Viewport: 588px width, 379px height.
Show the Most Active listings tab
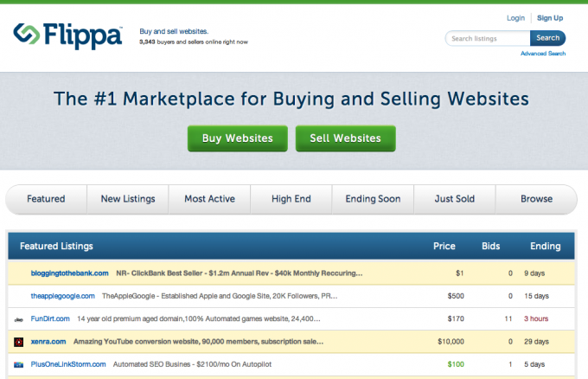(x=209, y=199)
